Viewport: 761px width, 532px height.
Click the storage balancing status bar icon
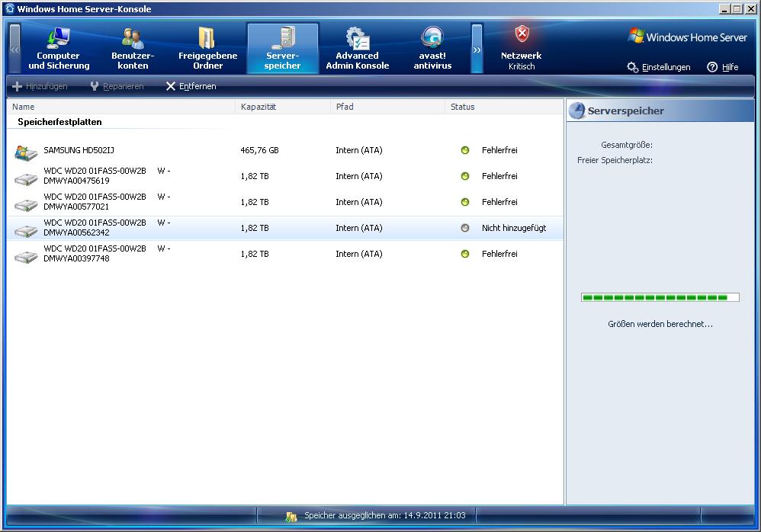(291, 517)
